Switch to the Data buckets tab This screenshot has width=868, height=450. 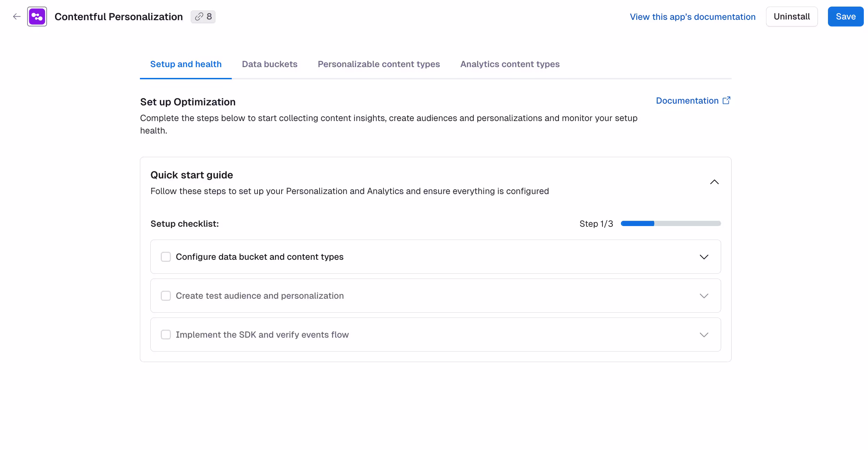pos(270,64)
